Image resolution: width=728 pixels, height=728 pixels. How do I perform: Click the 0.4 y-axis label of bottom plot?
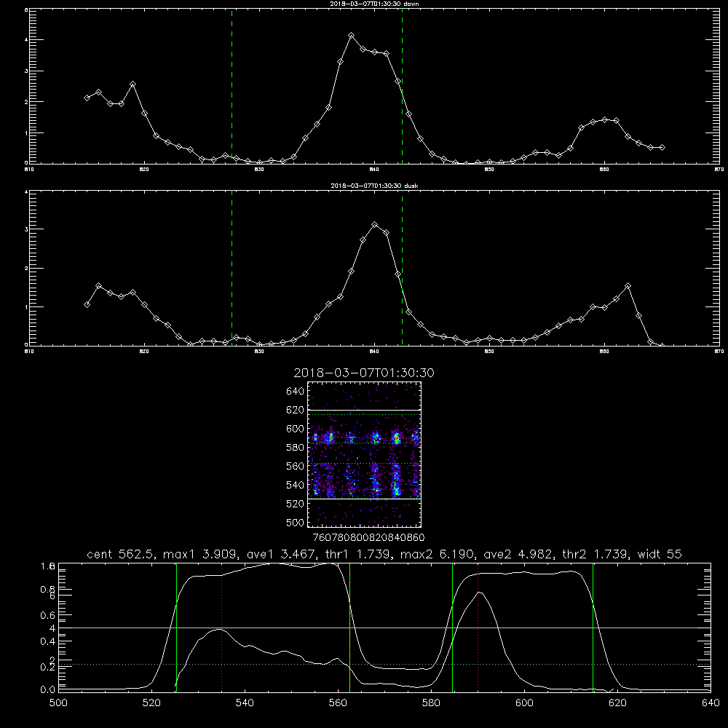point(48,641)
